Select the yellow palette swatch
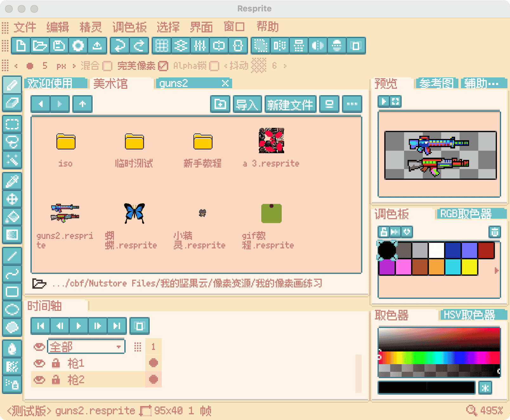 point(469,267)
